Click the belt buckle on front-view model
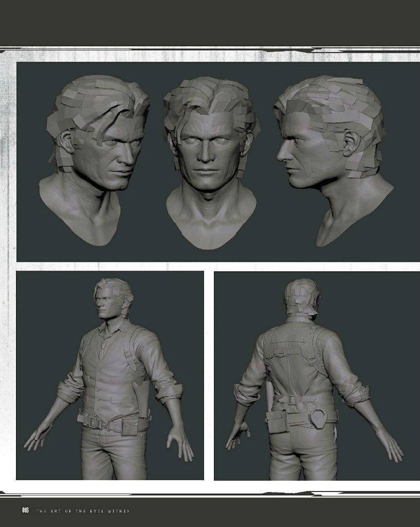The height and width of the screenshot is (527, 420). coord(95,423)
